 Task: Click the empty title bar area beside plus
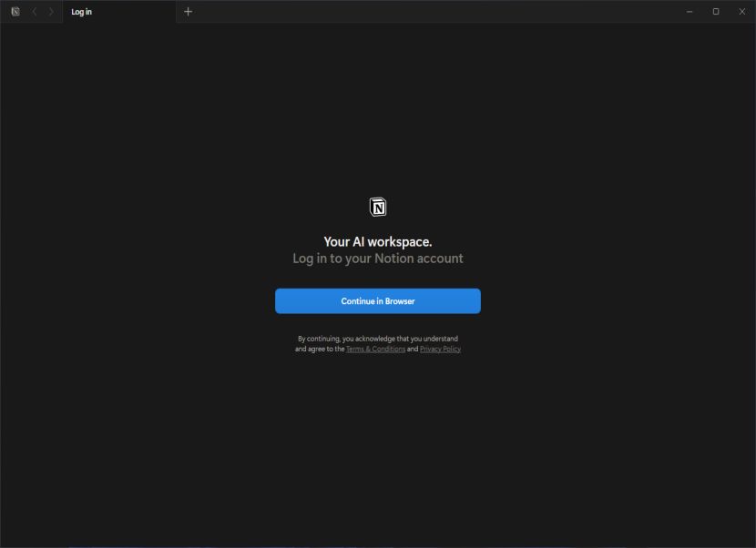434,12
